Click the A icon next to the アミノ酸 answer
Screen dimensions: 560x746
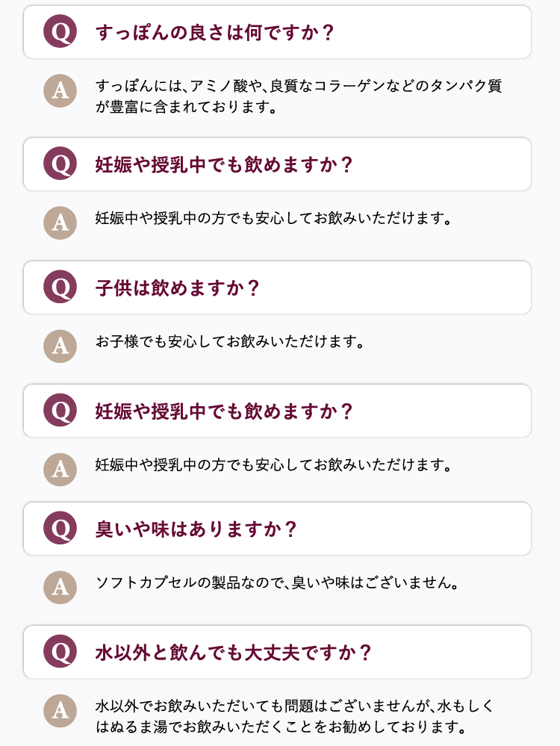pos(60,91)
